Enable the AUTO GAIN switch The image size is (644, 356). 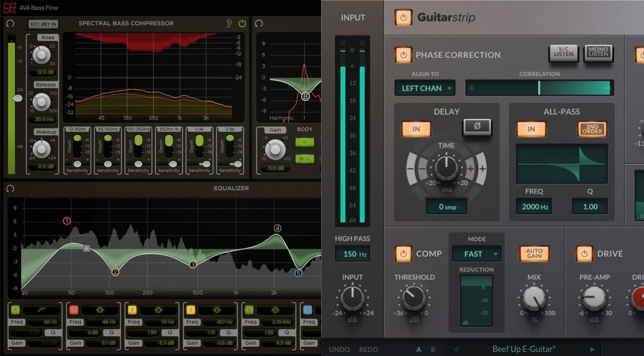click(534, 253)
